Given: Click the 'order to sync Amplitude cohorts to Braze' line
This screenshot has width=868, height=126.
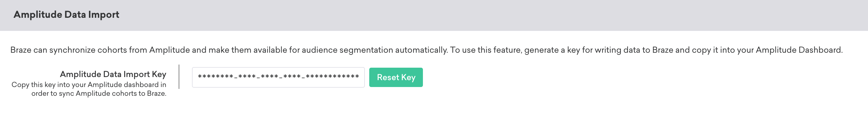Looking at the screenshot, I should click(x=98, y=93).
